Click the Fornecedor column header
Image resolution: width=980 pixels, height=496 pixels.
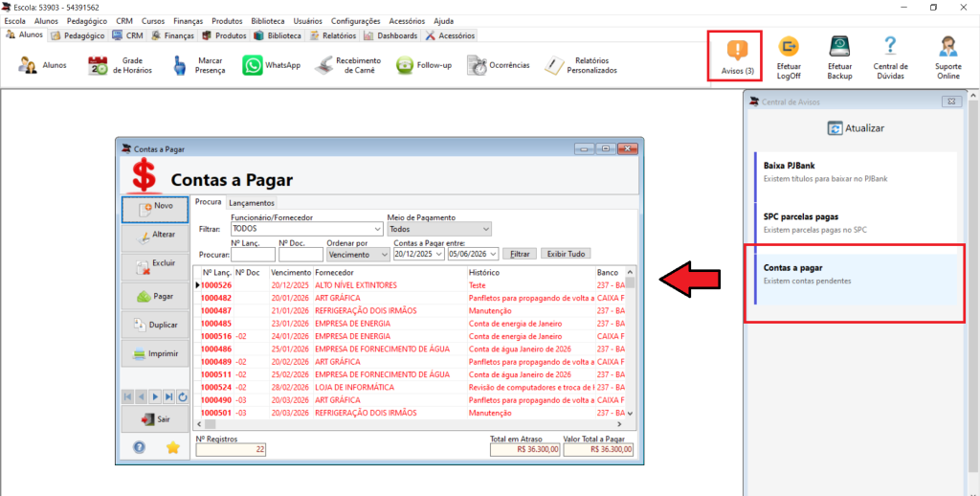click(x=390, y=273)
